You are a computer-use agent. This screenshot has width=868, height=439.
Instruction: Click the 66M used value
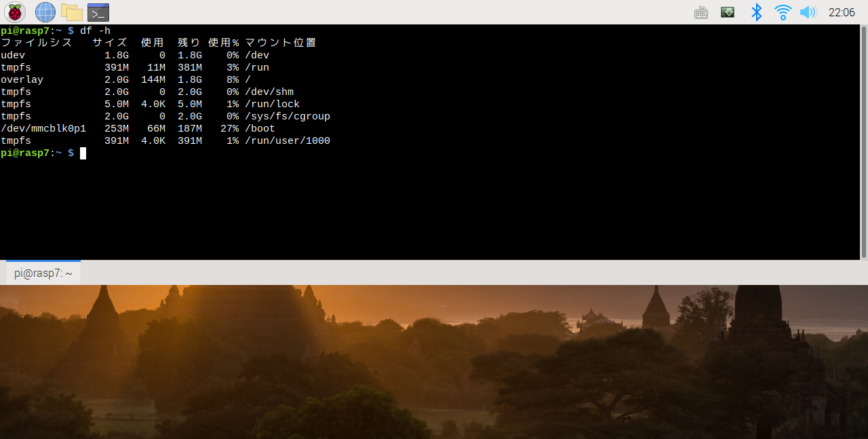156,128
